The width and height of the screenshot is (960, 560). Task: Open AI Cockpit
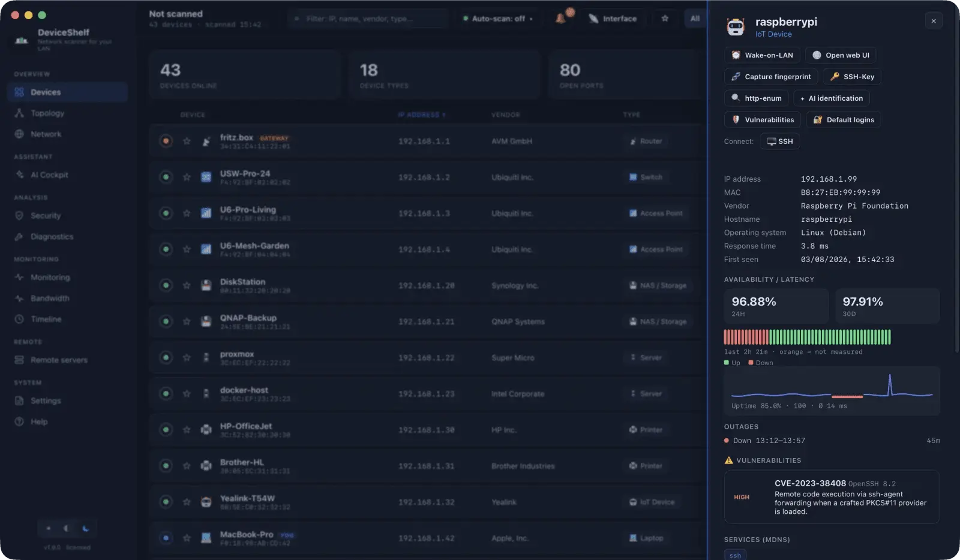67,175
